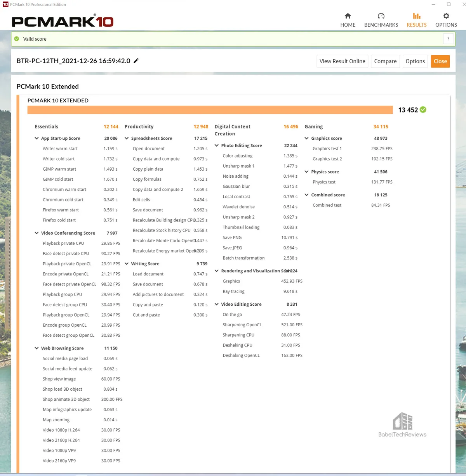Viewport: 466px width, 476px height.
Task: Click green check next to 13 452
Action: click(423, 110)
